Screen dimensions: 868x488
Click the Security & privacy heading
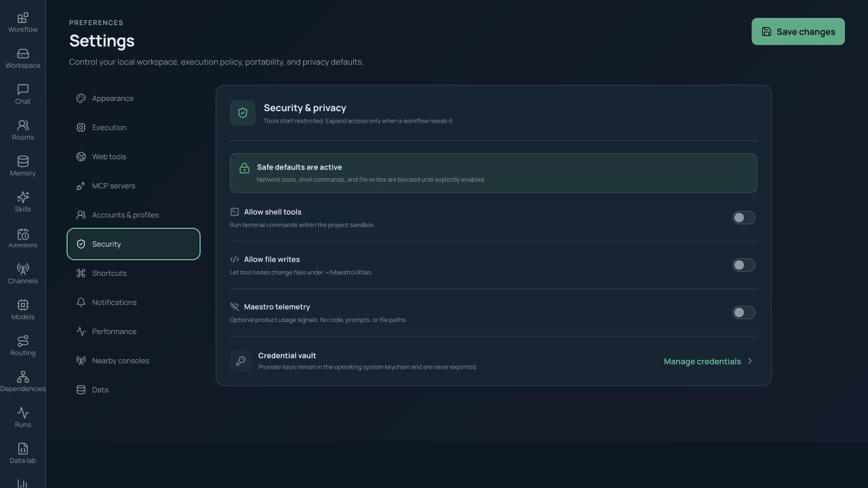(x=305, y=108)
